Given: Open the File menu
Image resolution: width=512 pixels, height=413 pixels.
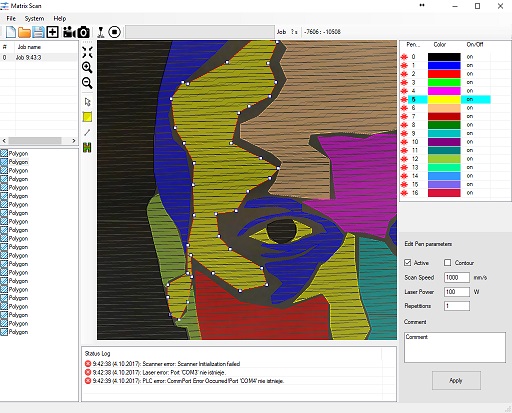Looking at the screenshot, I should (11, 18).
